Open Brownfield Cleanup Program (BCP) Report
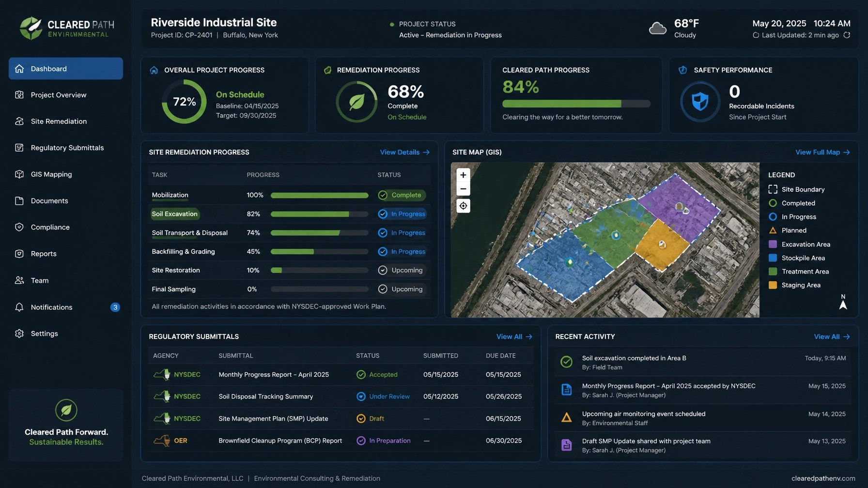This screenshot has width=868, height=488. [x=280, y=441]
